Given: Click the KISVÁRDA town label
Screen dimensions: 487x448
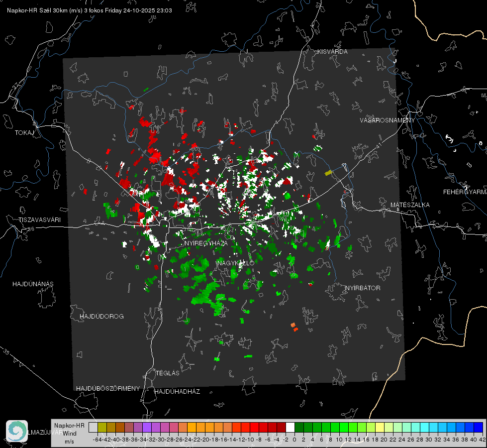Looking at the screenshot, I should [332, 52].
